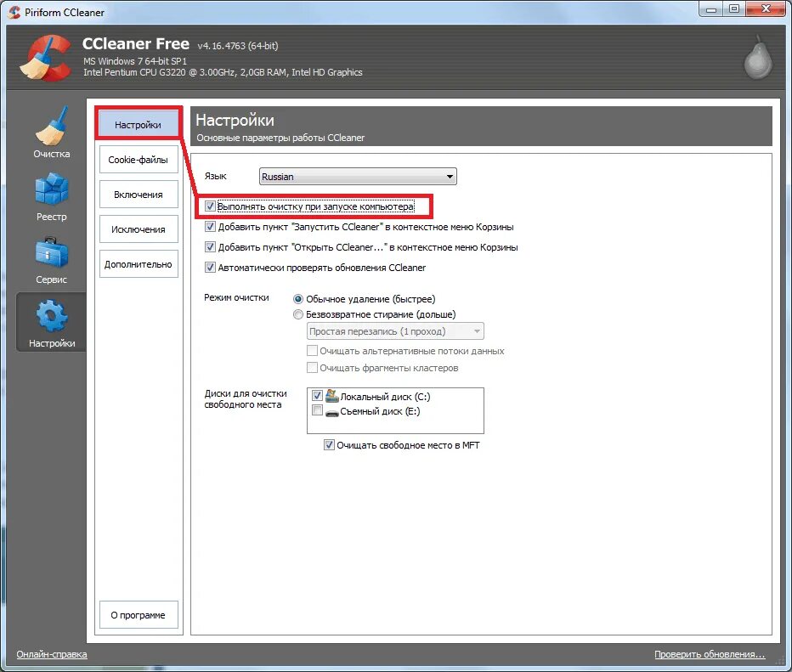Close the CCleaner window
Viewport: 792px width, 672px height.
click(766, 8)
